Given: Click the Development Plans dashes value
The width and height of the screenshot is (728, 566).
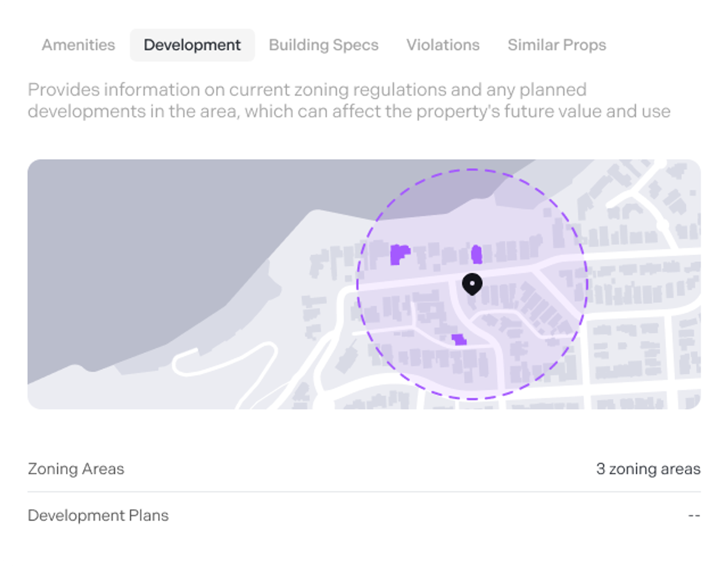Looking at the screenshot, I should click(694, 516).
